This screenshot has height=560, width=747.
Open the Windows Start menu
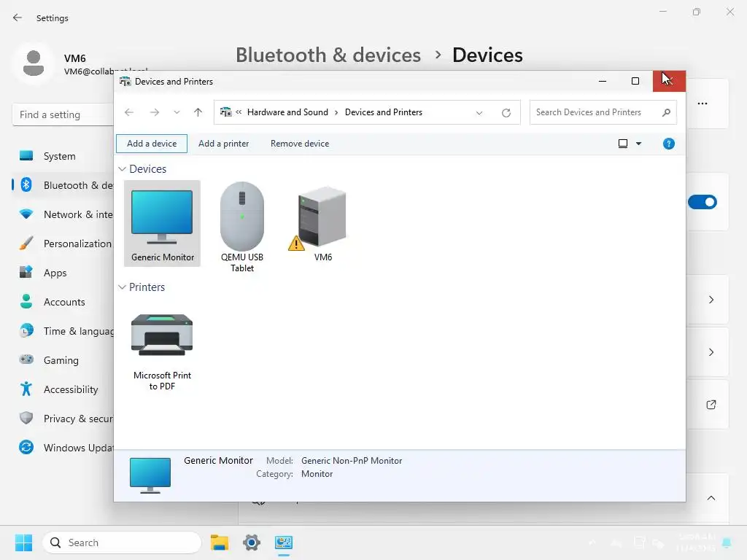23,542
